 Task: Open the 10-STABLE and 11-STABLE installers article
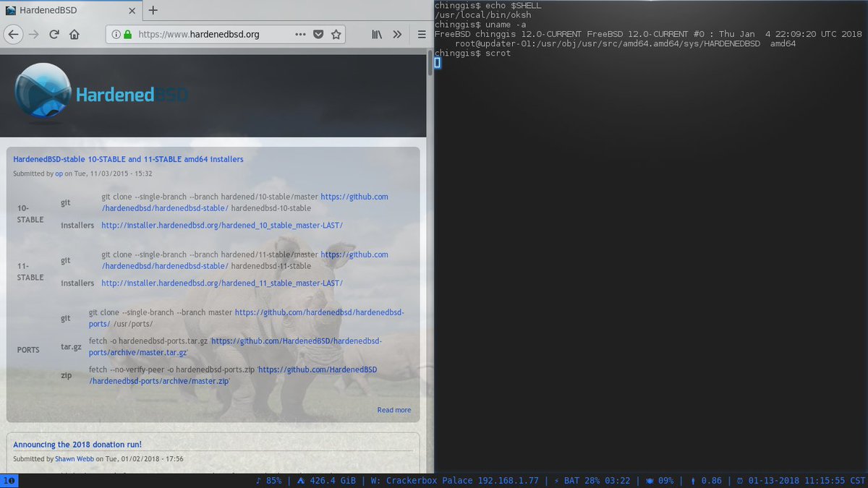[x=128, y=159]
